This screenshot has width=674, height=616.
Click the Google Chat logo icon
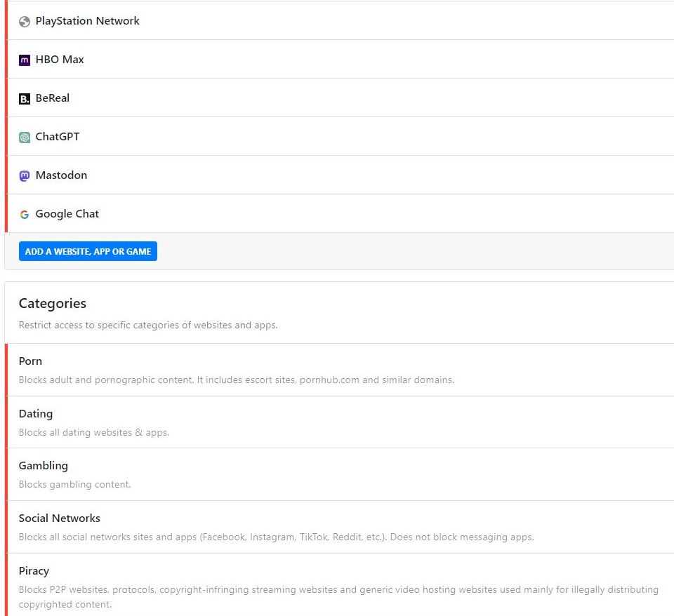click(x=25, y=215)
